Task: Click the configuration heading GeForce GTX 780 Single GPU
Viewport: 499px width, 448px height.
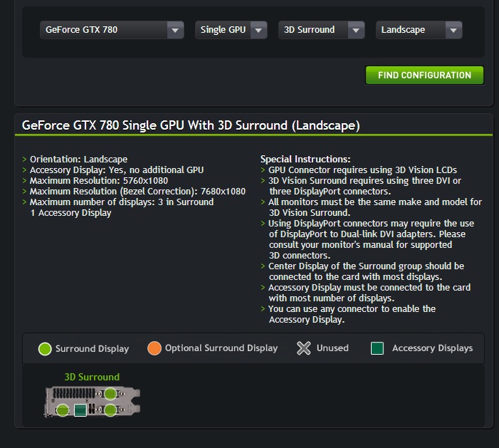Action: pos(191,125)
